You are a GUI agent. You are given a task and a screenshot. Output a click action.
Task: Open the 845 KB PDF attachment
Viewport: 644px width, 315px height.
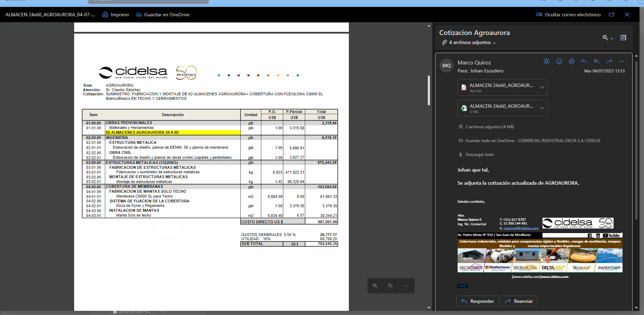tap(497, 87)
